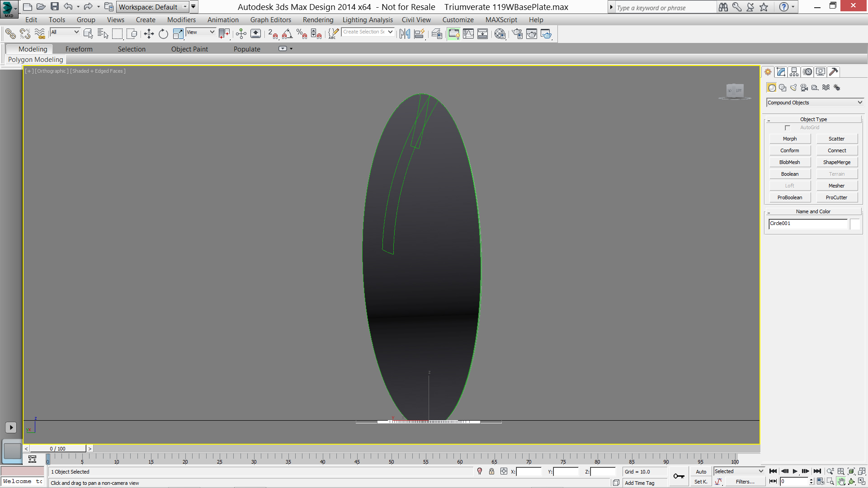Image resolution: width=868 pixels, height=488 pixels.
Task: Click the object color swatch
Action: [855, 224]
